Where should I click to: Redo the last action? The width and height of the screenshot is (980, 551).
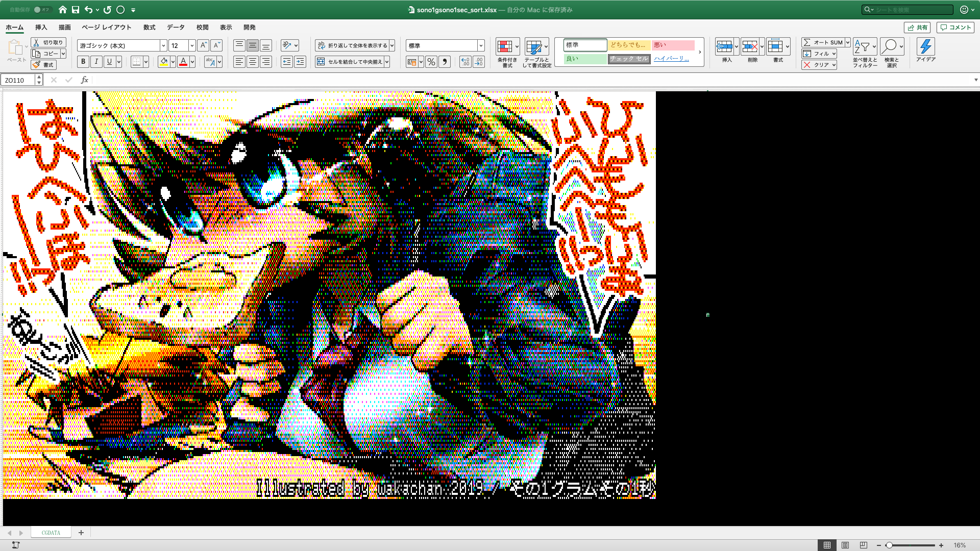click(107, 10)
